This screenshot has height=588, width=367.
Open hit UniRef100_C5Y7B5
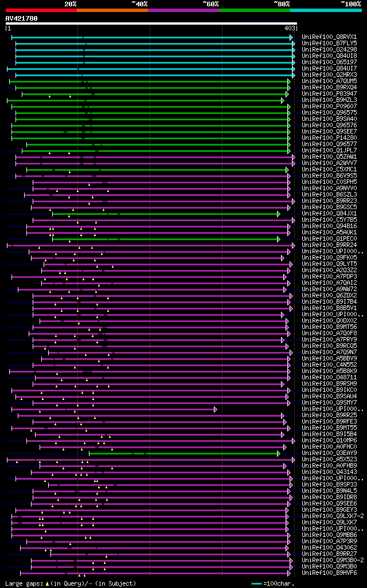pyautogui.click(x=329, y=219)
